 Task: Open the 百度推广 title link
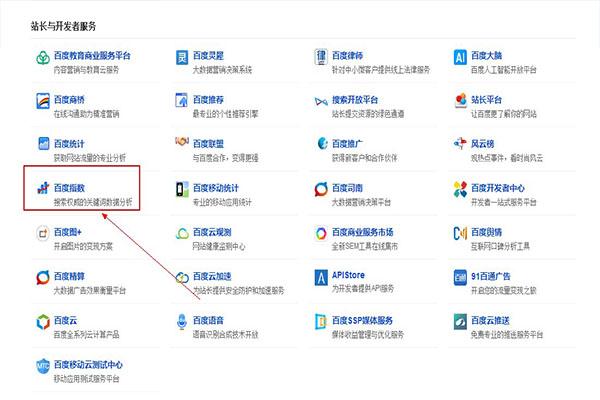(x=347, y=144)
